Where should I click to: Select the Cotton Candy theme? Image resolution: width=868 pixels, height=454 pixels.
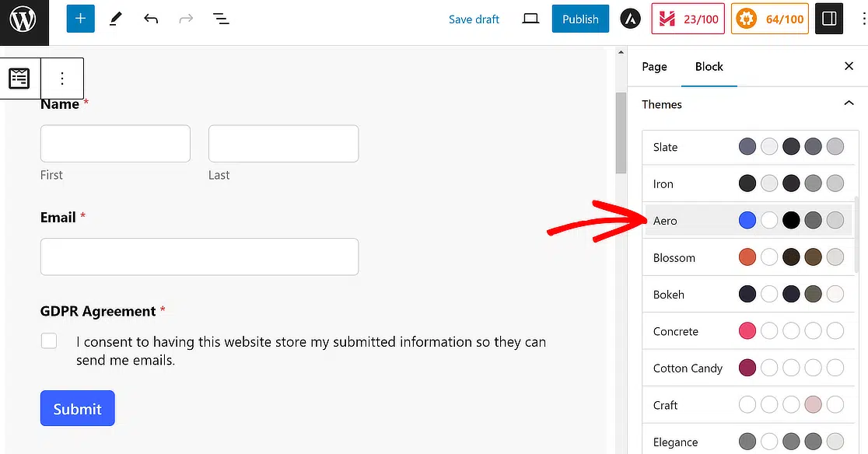[x=748, y=368]
